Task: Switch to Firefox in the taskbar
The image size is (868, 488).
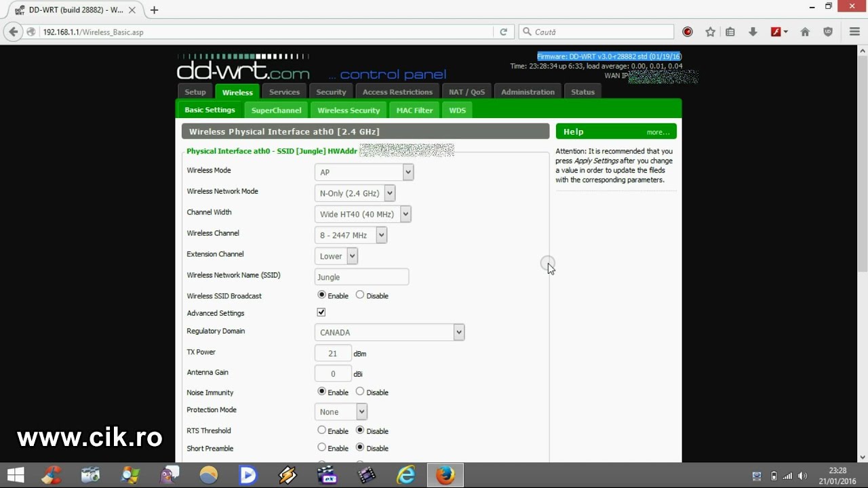Action: click(x=446, y=475)
